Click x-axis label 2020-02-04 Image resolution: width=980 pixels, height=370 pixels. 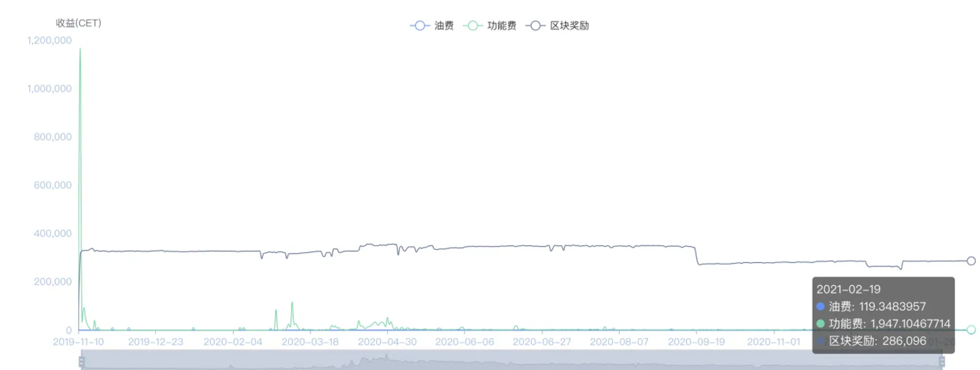point(233,342)
